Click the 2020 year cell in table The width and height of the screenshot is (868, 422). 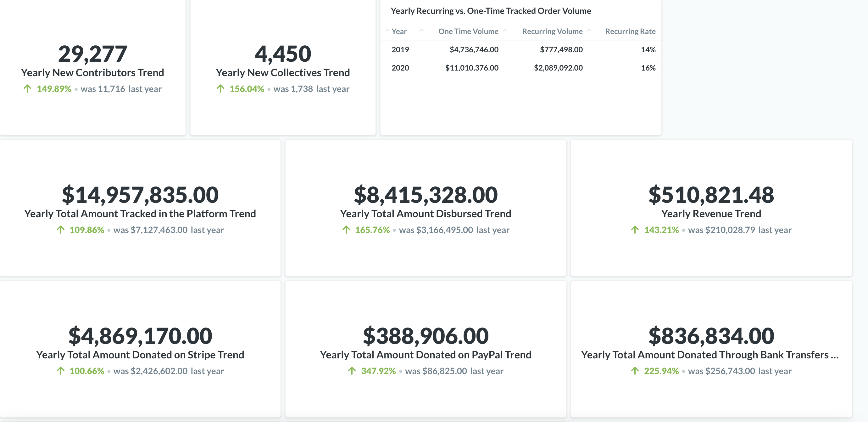[400, 68]
